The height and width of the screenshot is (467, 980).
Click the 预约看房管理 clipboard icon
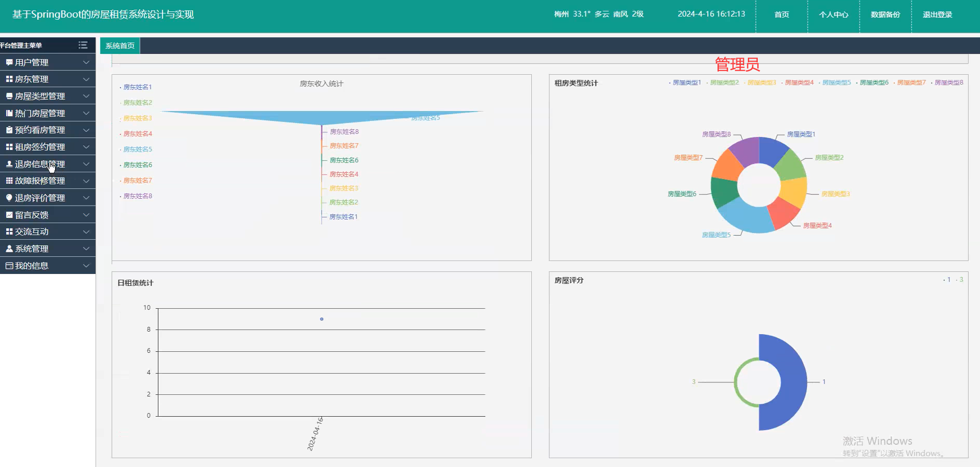click(9, 130)
